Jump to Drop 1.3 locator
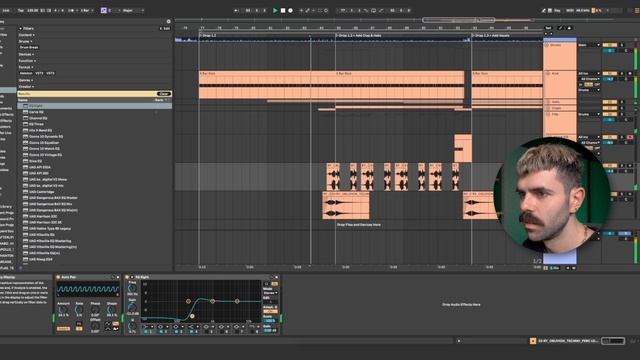 pyautogui.click(x=491, y=36)
